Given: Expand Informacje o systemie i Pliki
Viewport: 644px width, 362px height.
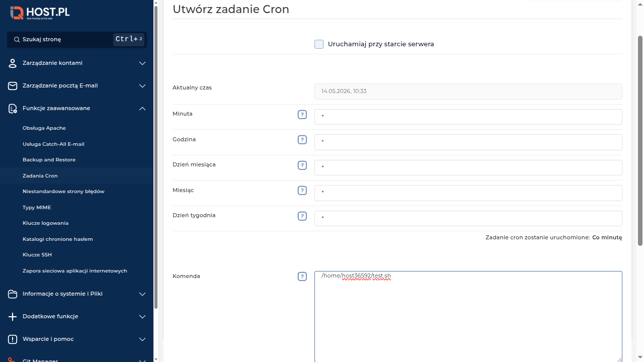Looking at the screenshot, I should pyautogui.click(x=142, y=294).
